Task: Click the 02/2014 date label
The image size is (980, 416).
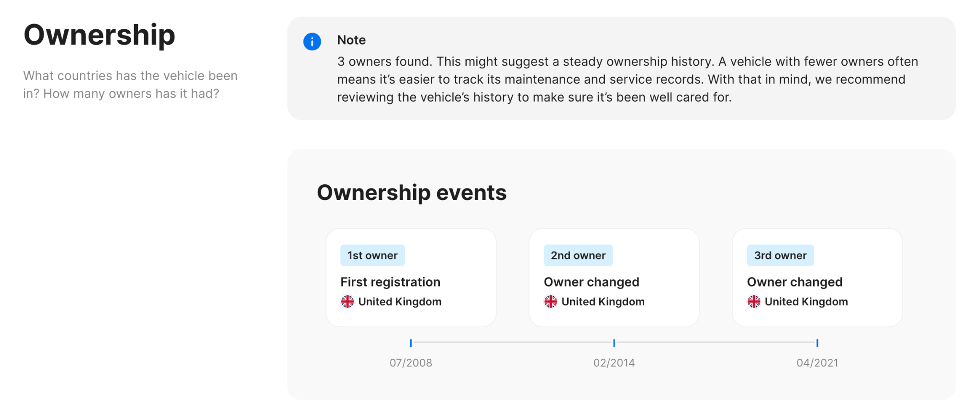Action: pos(614,363)
